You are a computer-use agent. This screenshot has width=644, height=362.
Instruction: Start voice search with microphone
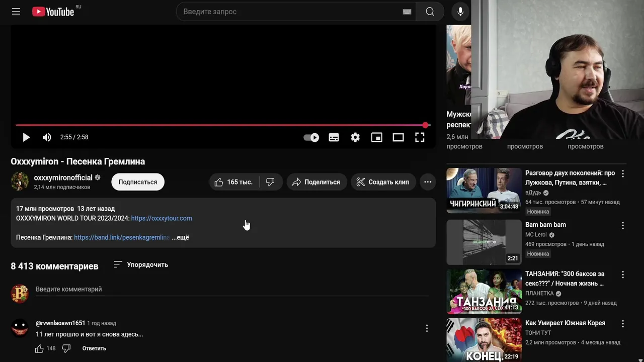coord(460,12)
